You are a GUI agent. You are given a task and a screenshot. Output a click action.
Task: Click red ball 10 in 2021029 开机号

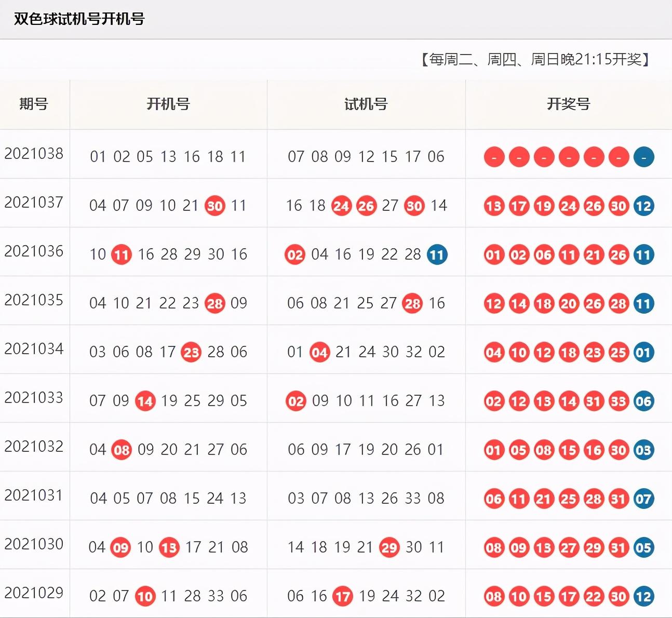click(x=145, y=597)
